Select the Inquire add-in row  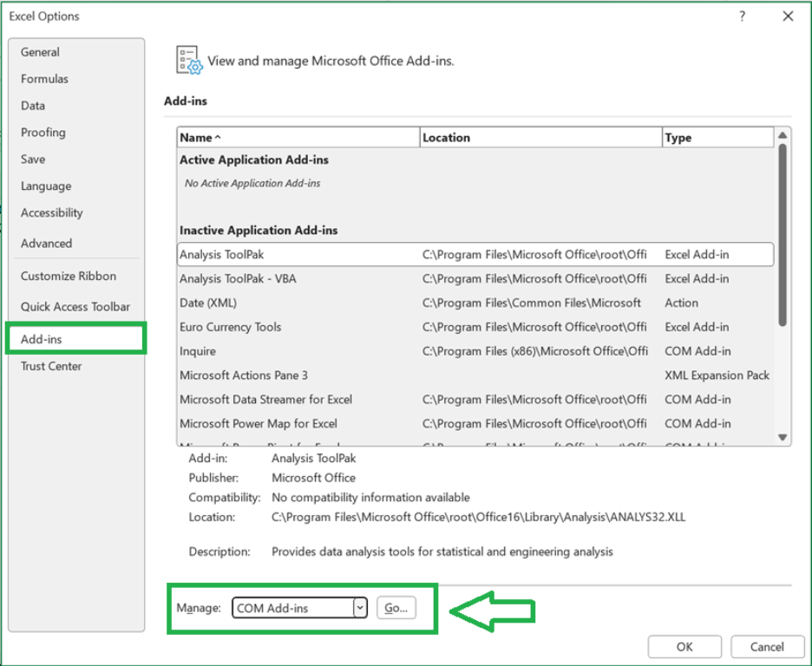(x=475, y=351)
